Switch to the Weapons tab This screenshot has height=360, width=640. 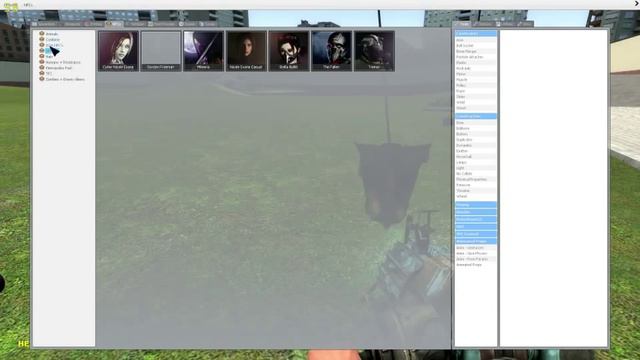click(72, 24)
